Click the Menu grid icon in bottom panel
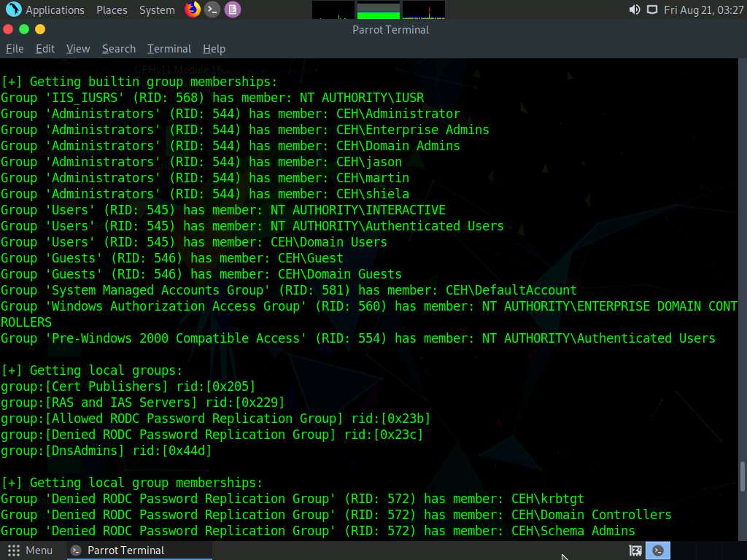The width and height of the screenshot is (747, 560). click(14, 551)
